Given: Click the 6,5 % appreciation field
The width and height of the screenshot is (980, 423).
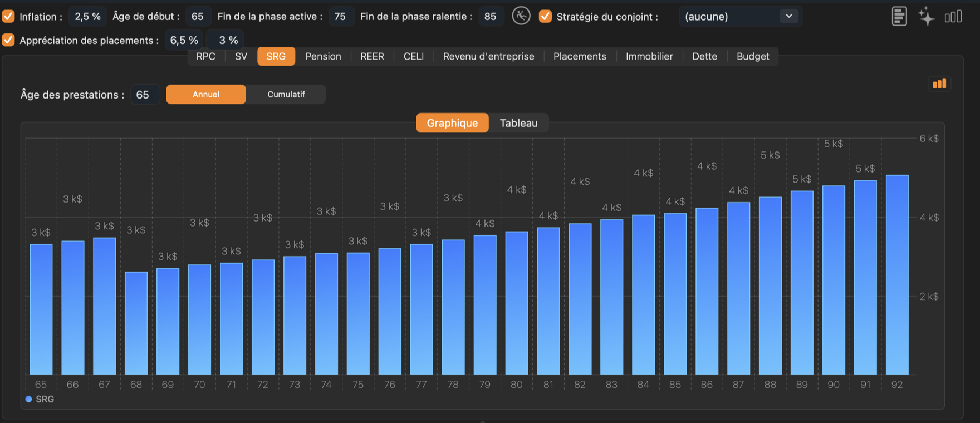Looking at the screenshot, I should coord(184,40).
